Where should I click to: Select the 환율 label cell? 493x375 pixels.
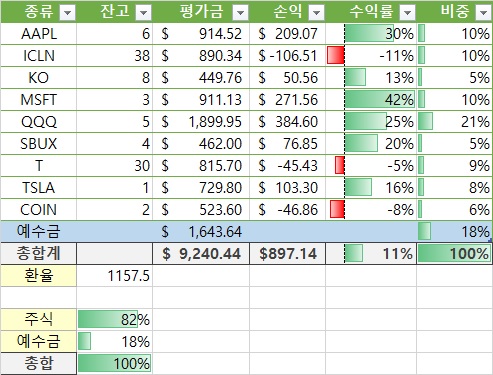39,276
